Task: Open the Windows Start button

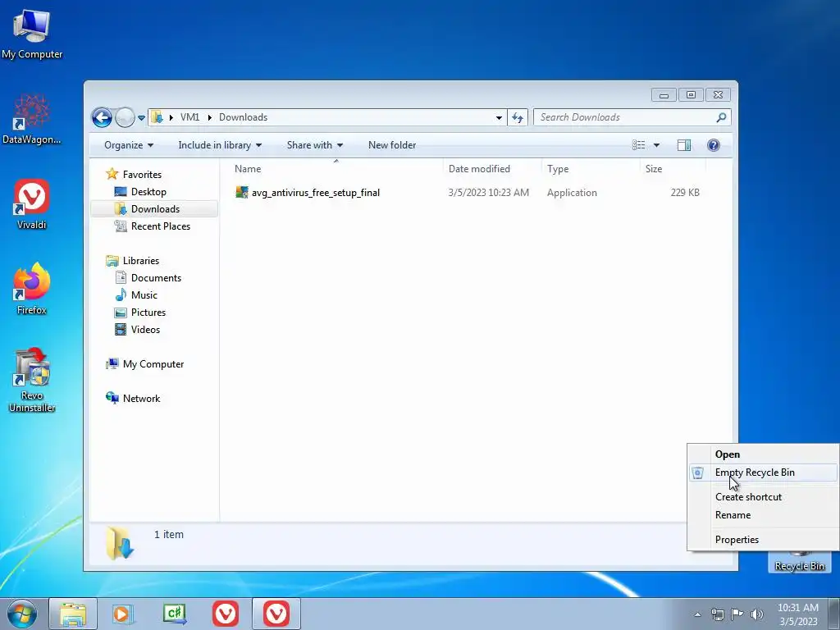Action: 22,614
